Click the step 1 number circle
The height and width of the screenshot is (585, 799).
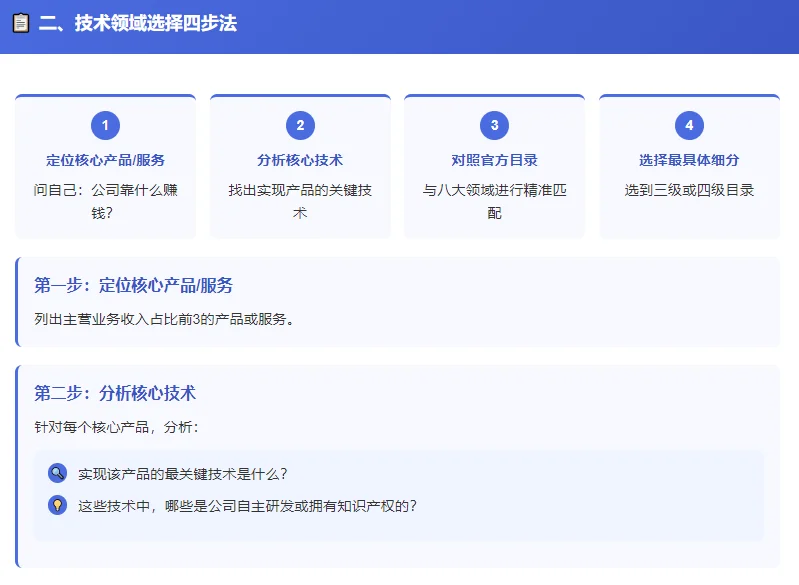pyautogui.click(x=105, y=125)
